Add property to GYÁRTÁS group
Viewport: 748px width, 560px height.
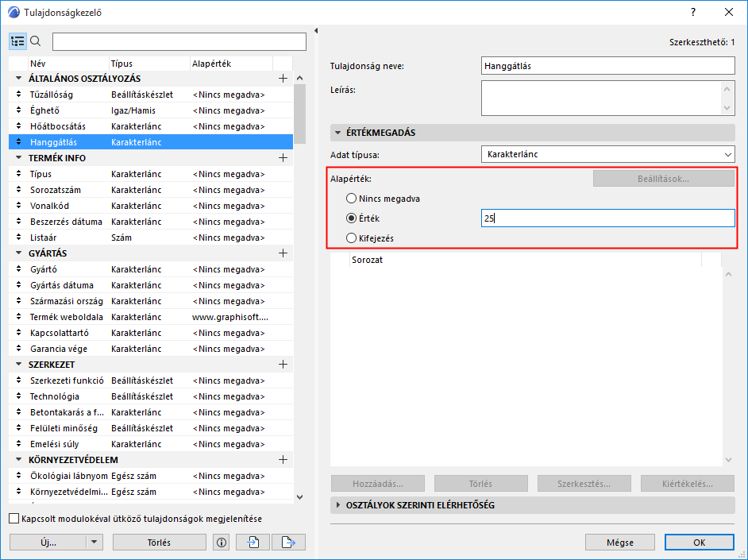tap(283, 253)
